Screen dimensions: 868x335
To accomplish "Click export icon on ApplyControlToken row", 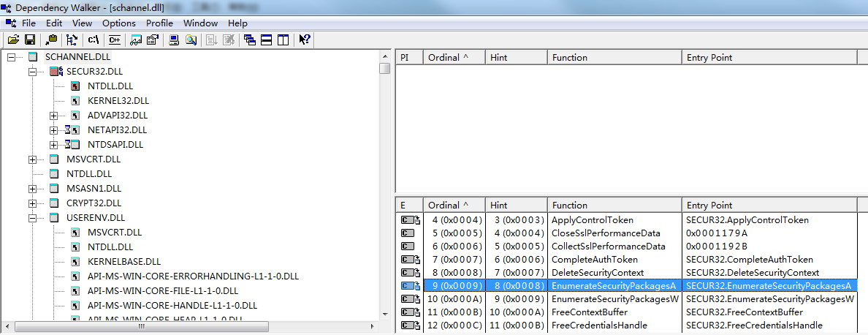I will pos(410,219).
